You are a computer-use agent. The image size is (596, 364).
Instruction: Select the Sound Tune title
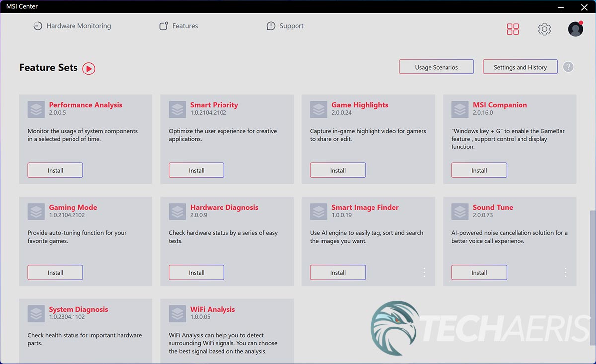[x=493, y=207]
